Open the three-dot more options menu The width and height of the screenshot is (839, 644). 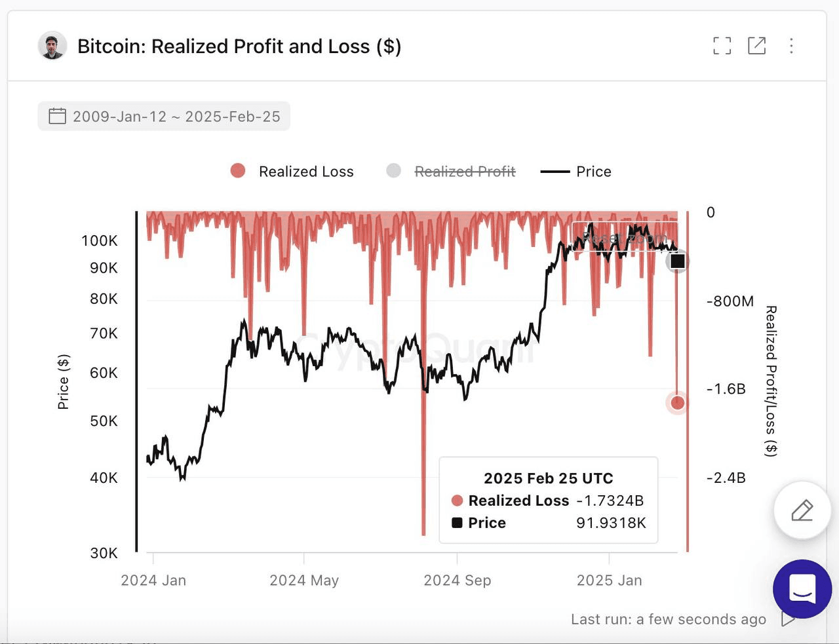791,46
